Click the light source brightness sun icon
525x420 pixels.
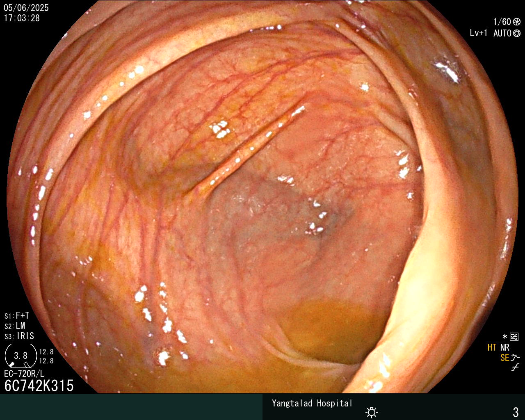(372, 412)
